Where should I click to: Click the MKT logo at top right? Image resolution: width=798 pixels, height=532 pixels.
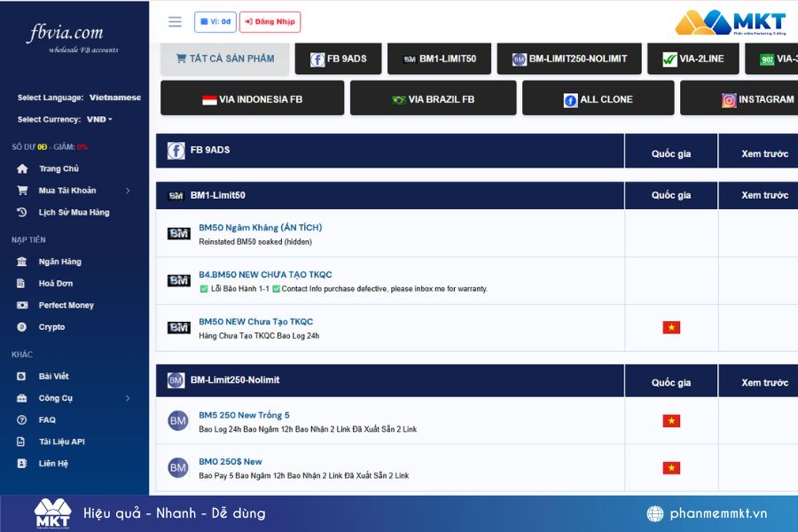[x=731, y=22]
